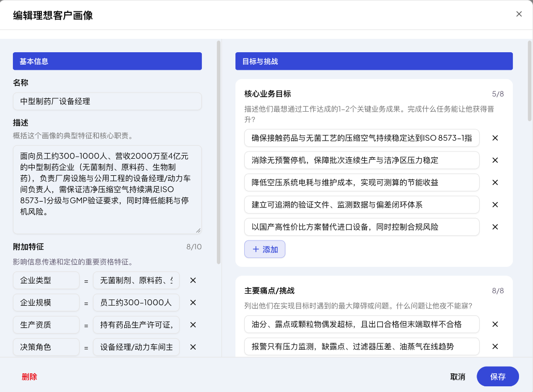533x392 pixels.
Task: Click the hint 影响信息传递和定位的重要资格特征
Action: pos(74,262)
